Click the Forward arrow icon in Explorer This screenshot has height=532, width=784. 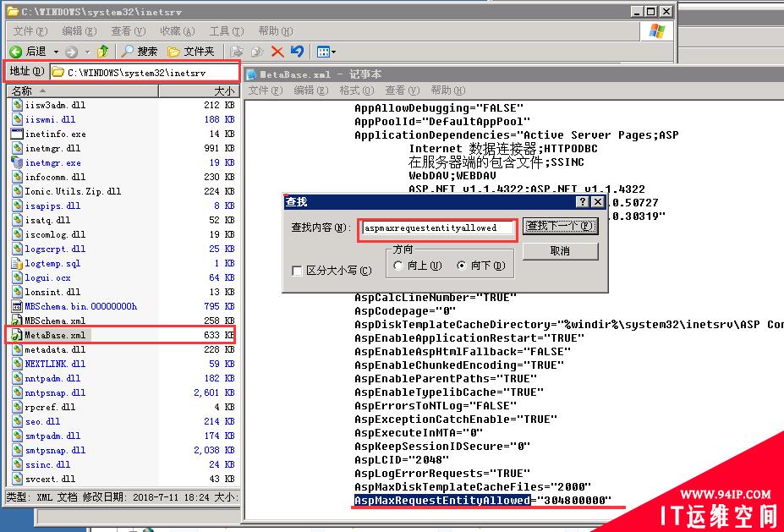pos(72,52)
